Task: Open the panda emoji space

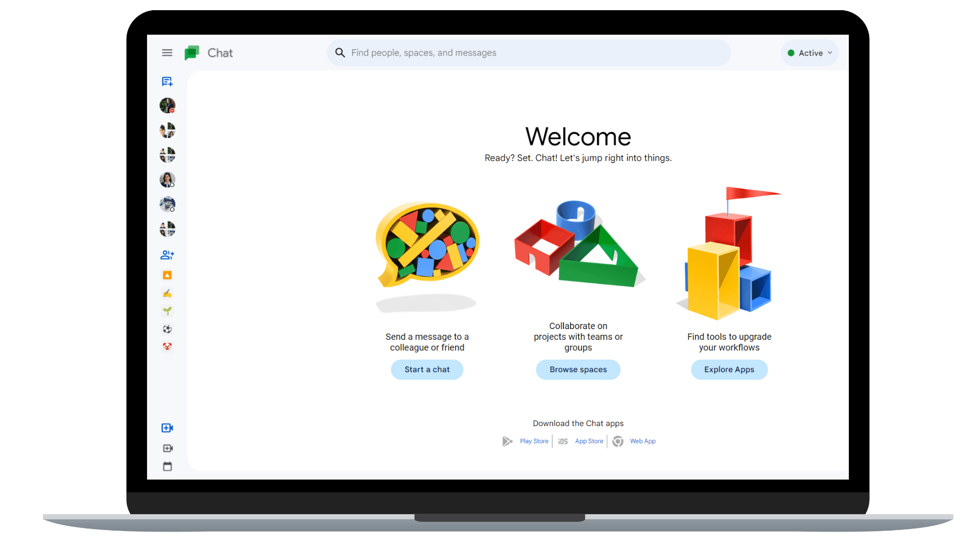Action: coord(167,346)
